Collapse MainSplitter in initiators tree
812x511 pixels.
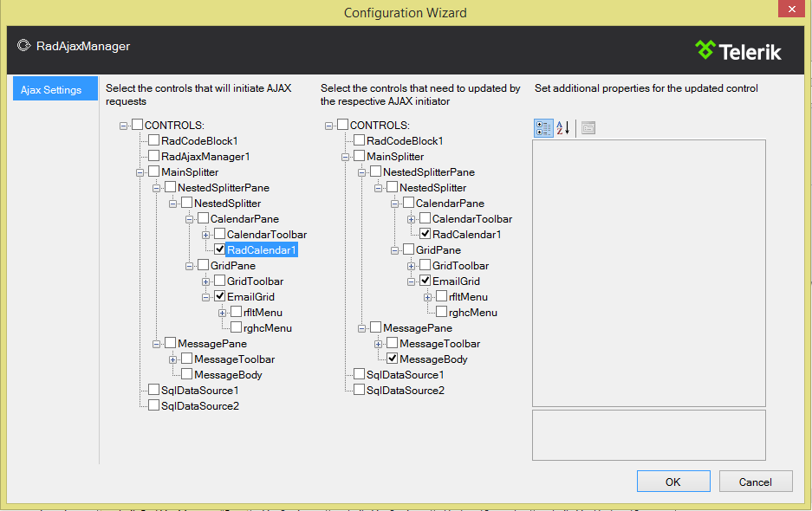pyautogui.click(x=140, y=172)
